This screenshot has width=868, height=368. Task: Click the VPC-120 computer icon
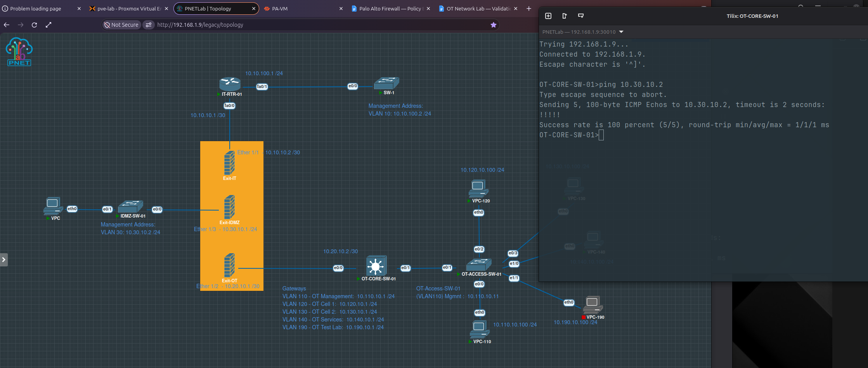coord(478,189)
